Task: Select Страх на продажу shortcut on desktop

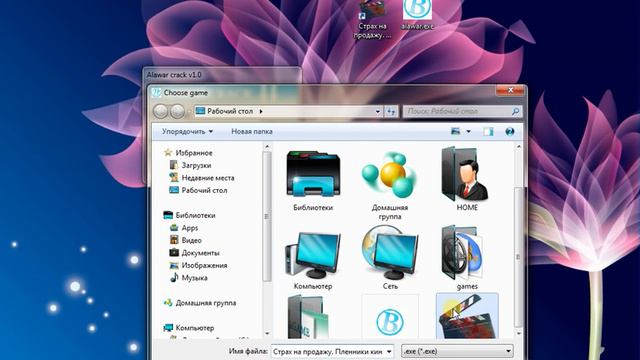Action: click(372, 19)
